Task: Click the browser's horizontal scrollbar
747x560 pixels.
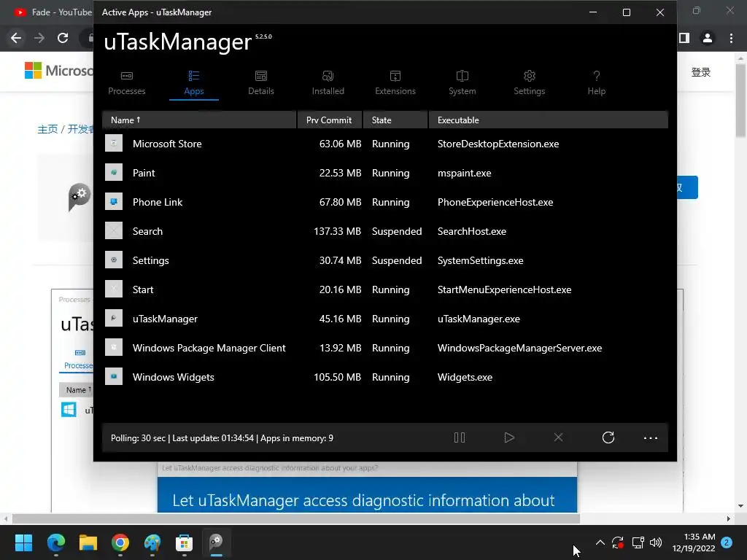Action: pyautogui.click(x=296, y=518)
